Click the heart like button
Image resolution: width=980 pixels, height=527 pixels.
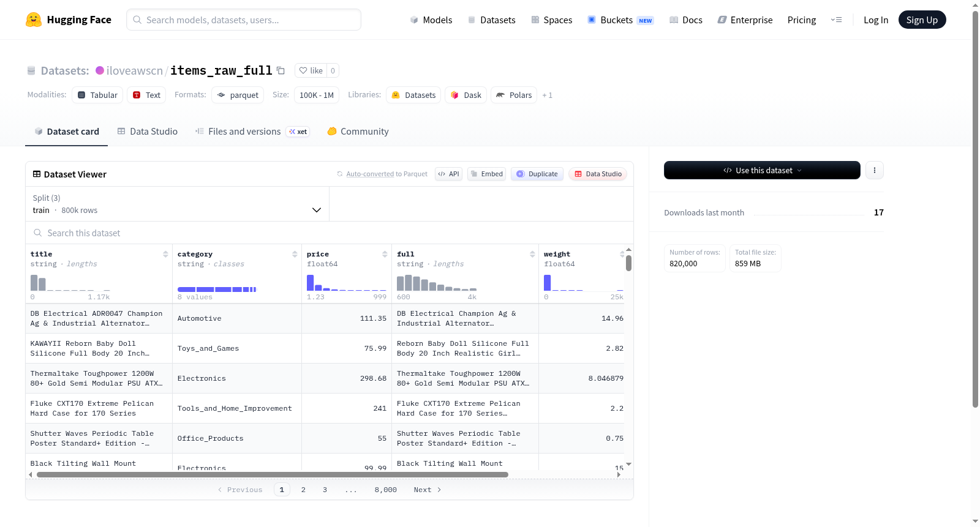[x=311, y=70]
